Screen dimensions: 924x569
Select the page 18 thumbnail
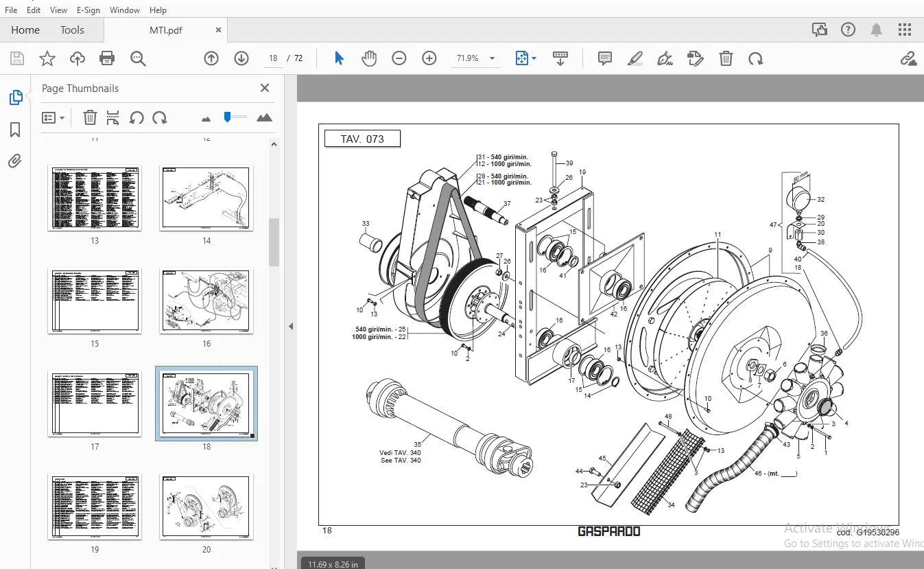[x=206, y=404]
